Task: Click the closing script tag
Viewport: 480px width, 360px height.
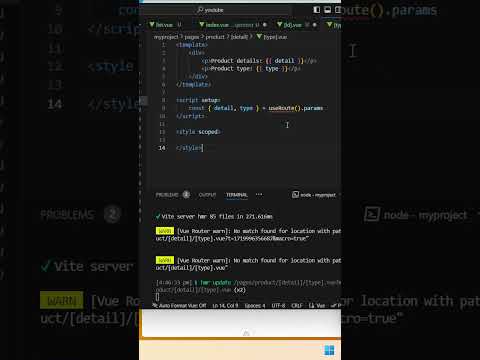Action: point(190,116)
